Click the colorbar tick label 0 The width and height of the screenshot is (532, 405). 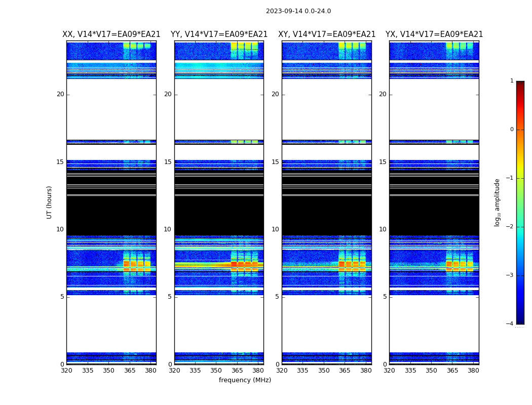pos(511,130)
